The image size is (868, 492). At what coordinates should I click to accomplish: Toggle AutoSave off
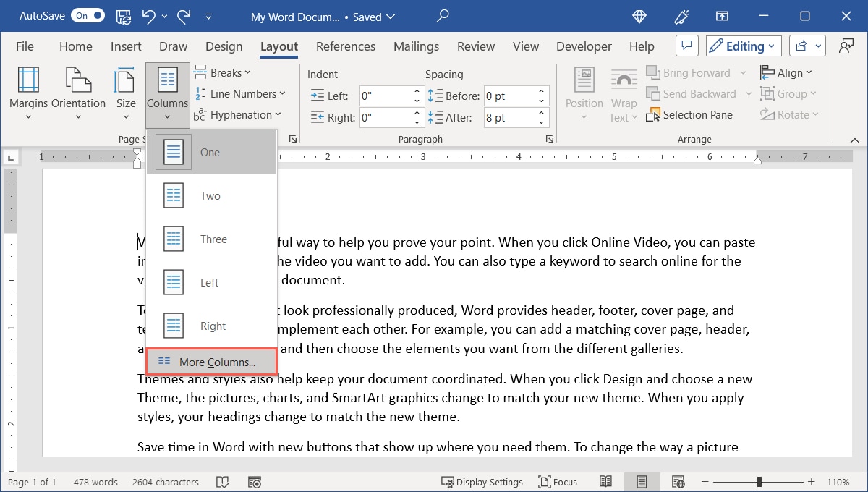point(87,14)
